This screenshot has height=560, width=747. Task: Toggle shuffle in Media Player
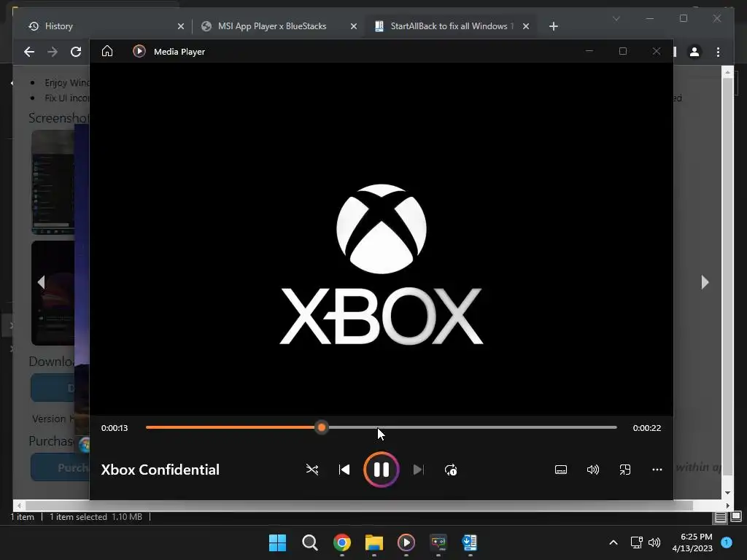[x=312, y=470]
